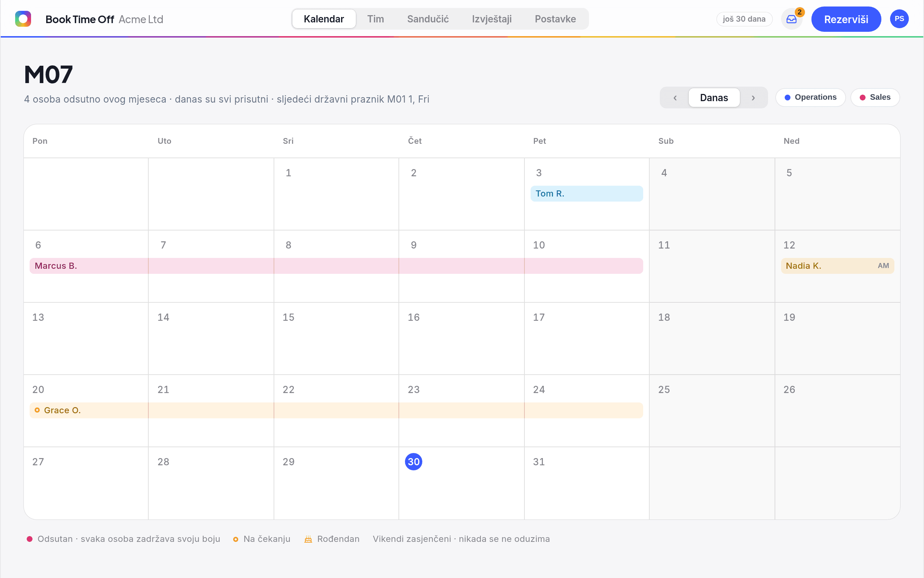
Task: Open Marcus B.'s absence bar
Action: [x=336, y=266]
